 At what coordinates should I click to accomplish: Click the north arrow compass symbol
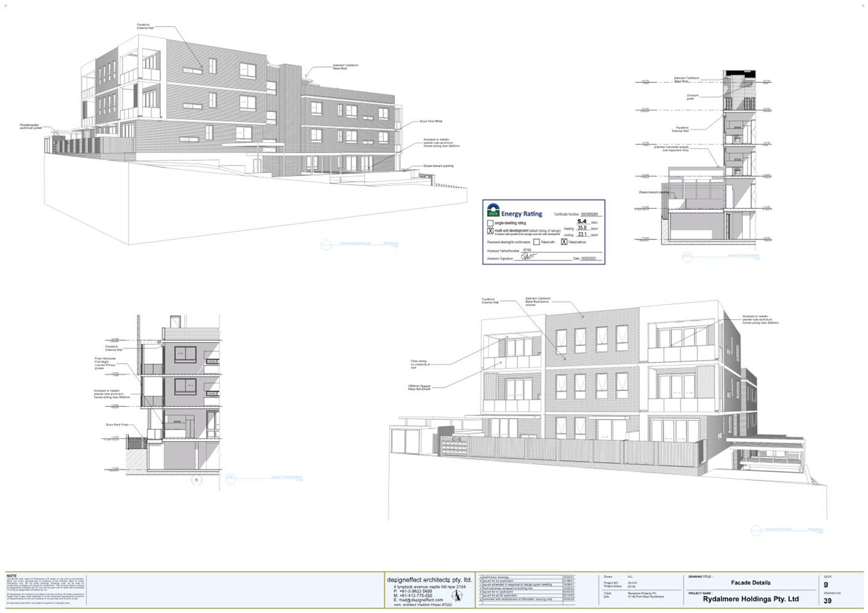pos(456,596)
